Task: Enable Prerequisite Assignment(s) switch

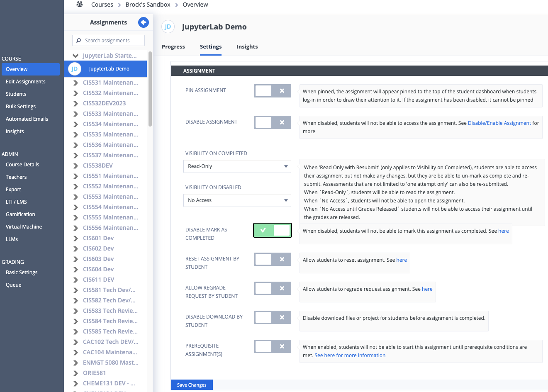Action: 273,346
